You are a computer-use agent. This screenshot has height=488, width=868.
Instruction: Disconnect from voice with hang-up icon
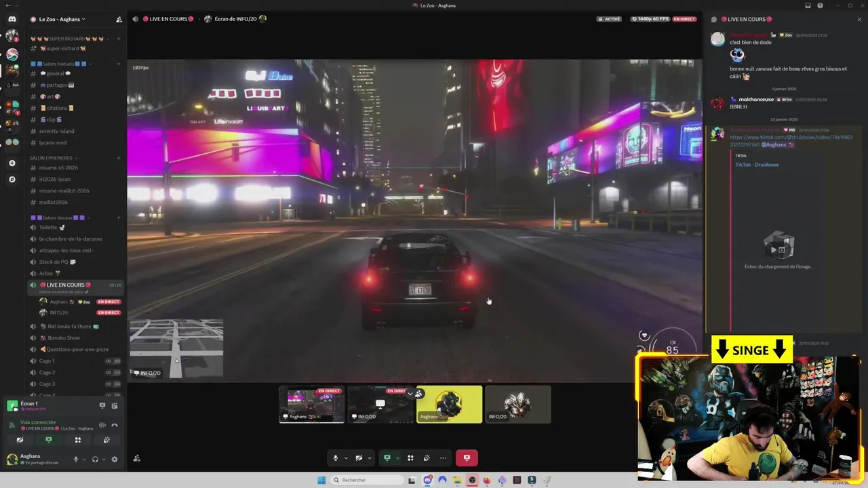pos(115,425)
